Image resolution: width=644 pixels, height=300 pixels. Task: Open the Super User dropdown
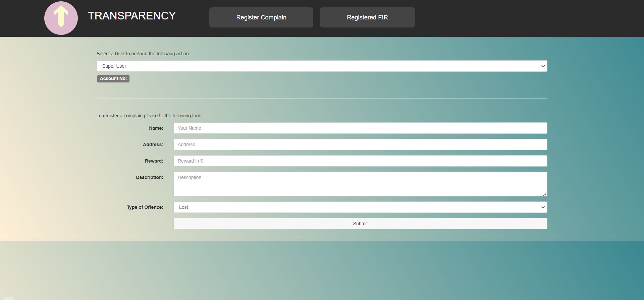coord(322,66)
